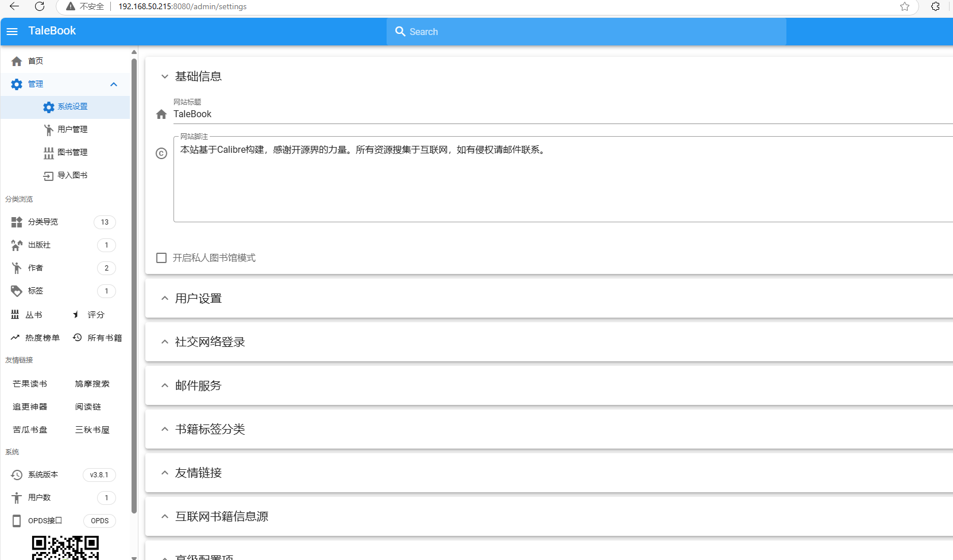Open 导入图书 menu item
The height and width of the screenshot is (560, 953).
65,176
